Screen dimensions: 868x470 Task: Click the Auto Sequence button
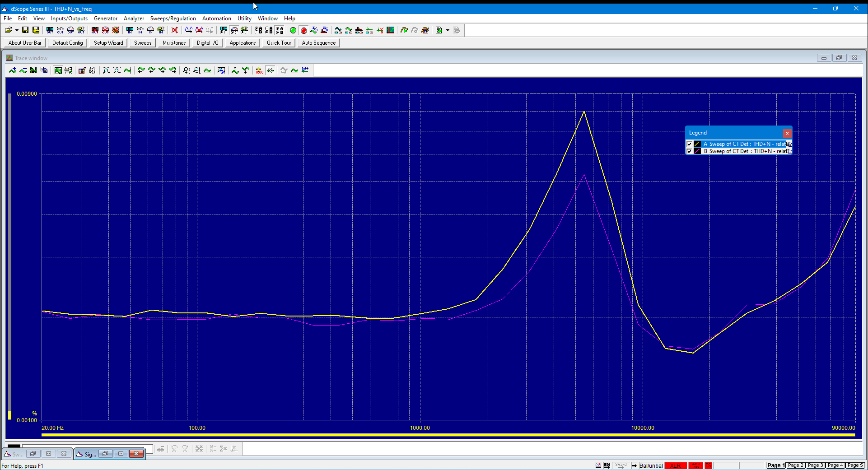click(319, 43)
